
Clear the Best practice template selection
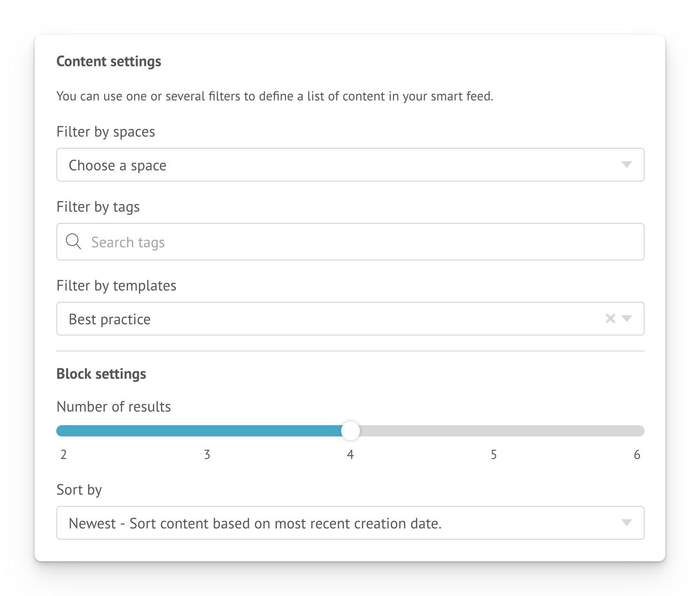(x=610, y=319)
